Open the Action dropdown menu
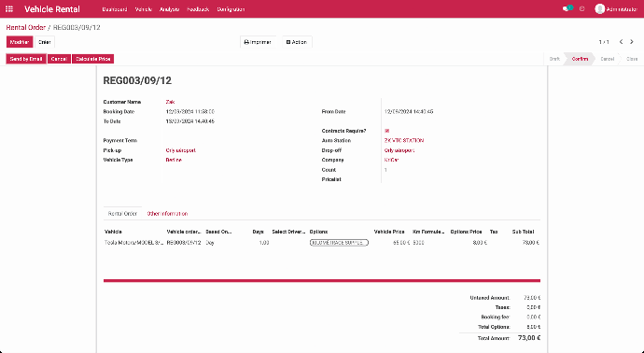The image size is (644, 353). 297,42
